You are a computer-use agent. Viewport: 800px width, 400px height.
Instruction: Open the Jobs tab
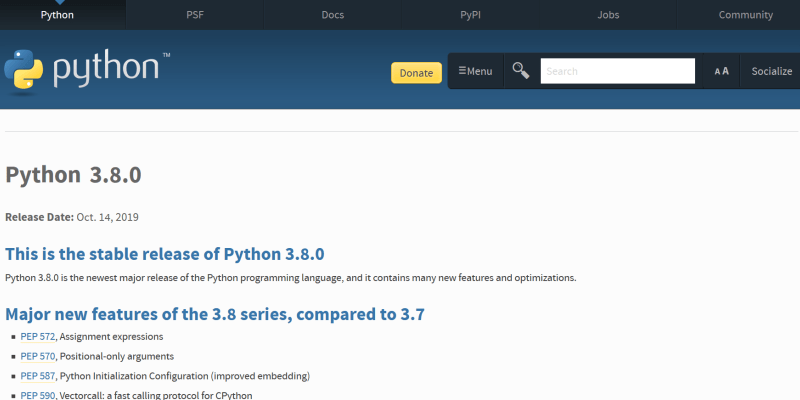[x=608, y=15]
